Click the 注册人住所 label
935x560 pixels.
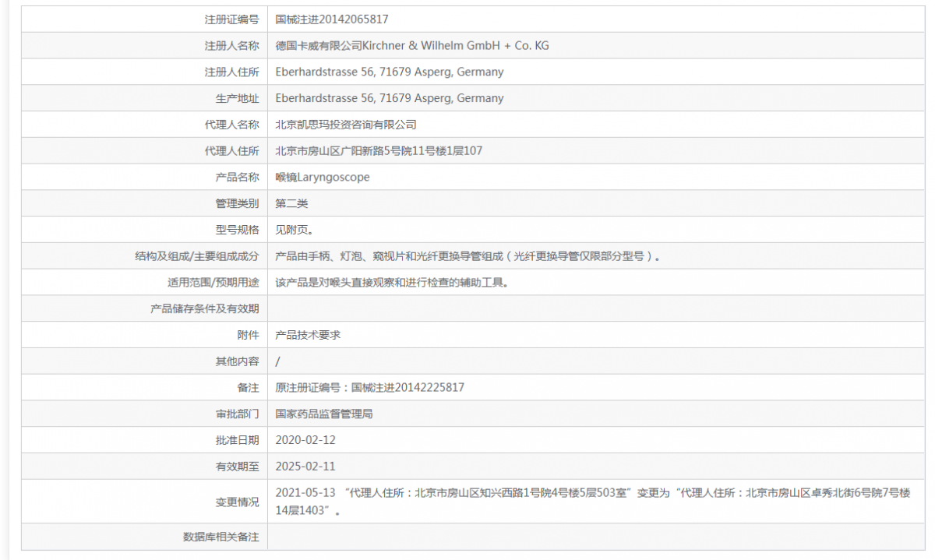[232, 72]
